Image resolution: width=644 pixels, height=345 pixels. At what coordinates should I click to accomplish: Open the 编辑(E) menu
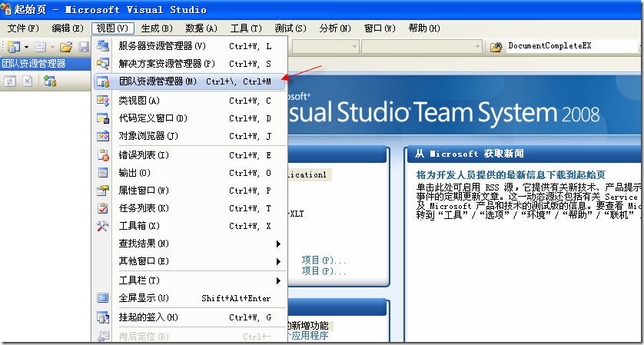coord(68,28)
